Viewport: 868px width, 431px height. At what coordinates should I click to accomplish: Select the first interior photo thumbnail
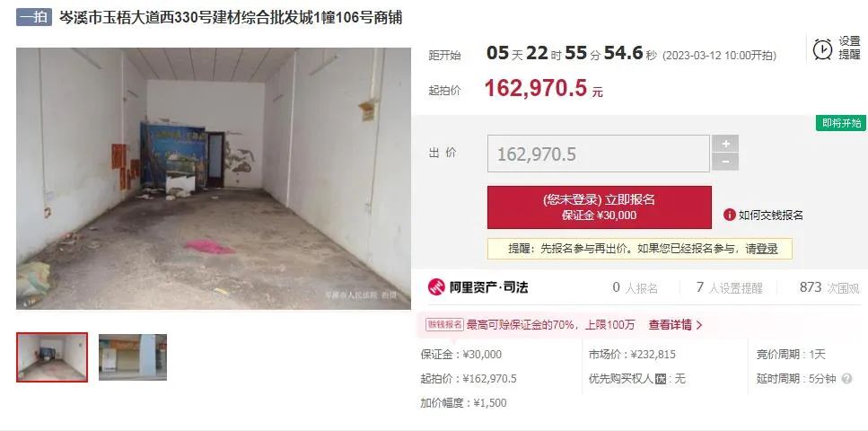(52, 357)
